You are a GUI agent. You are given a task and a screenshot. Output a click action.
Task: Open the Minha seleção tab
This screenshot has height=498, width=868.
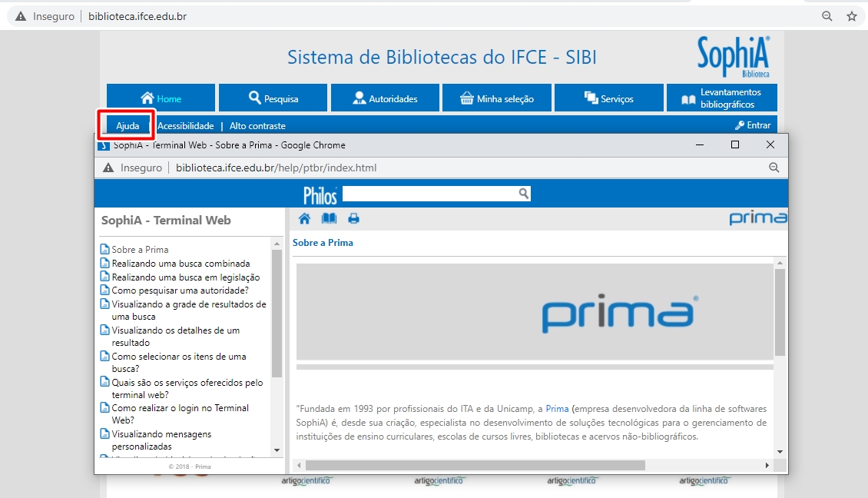point(496,98)
